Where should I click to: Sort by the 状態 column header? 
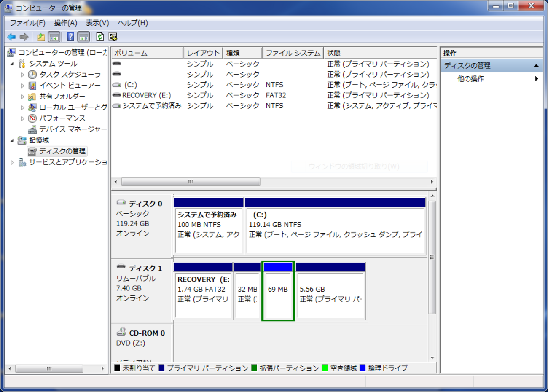(x=380, y=53)
